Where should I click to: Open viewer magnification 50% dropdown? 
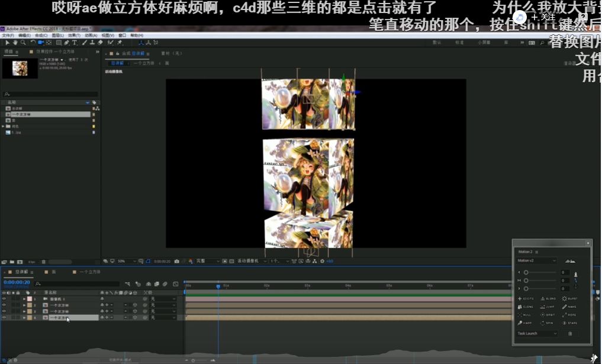126,261
